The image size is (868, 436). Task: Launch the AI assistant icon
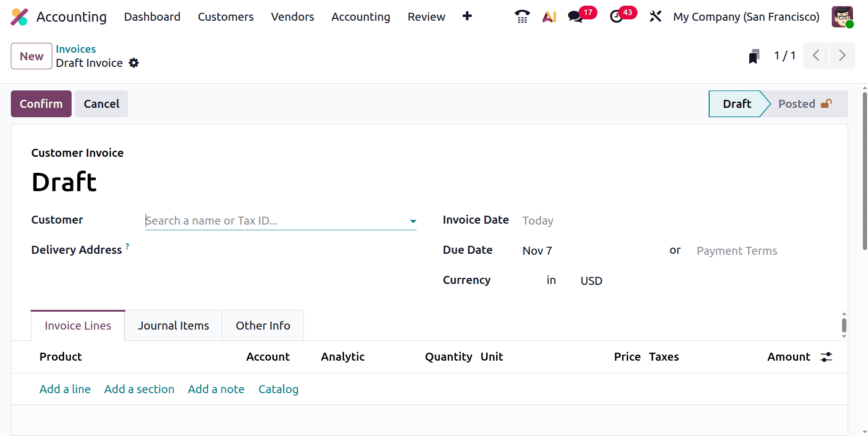549,16
